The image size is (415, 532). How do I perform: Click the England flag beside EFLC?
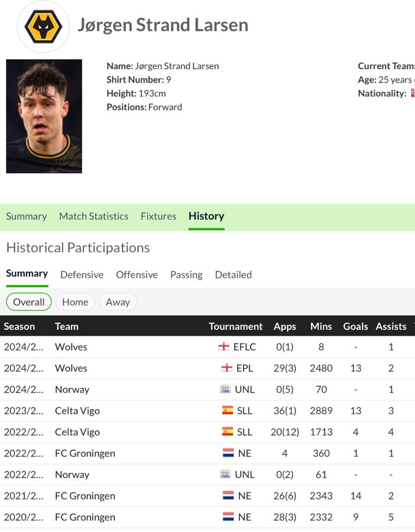tap(223, 346)
